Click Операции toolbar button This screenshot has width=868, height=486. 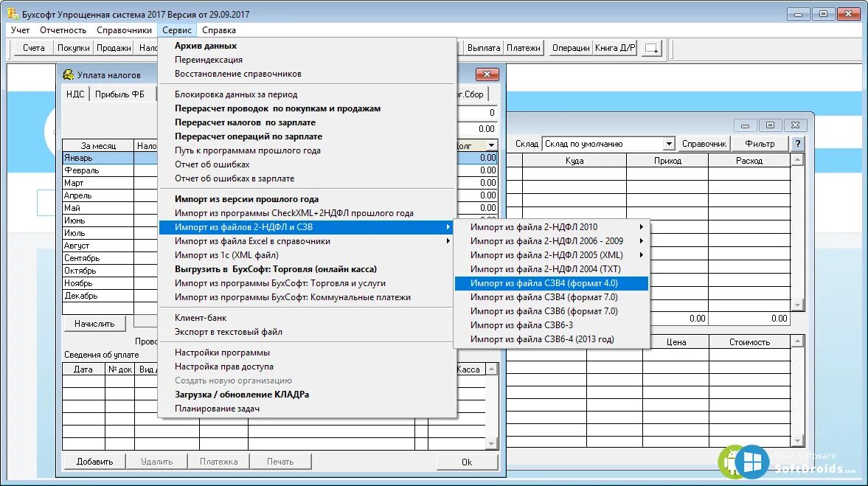[571, 48]
